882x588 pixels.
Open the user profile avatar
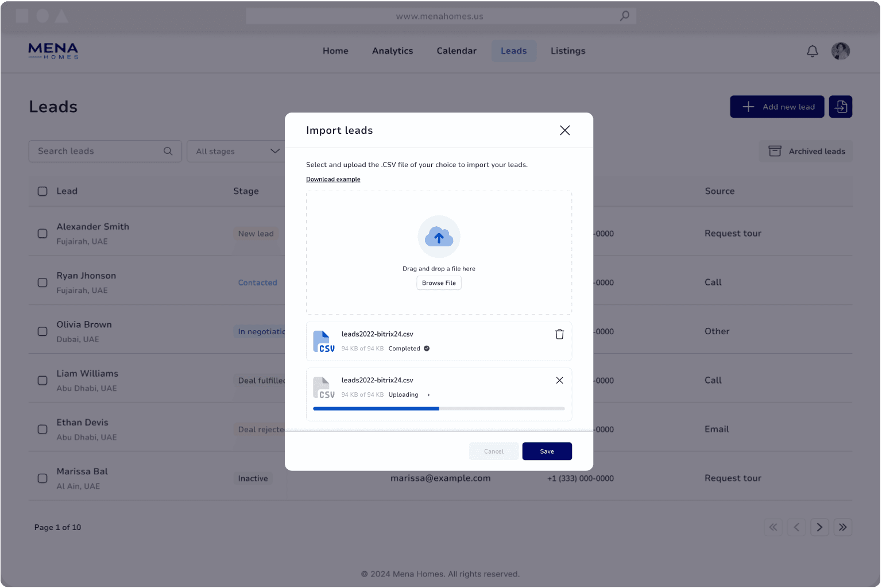pos(840,51)
